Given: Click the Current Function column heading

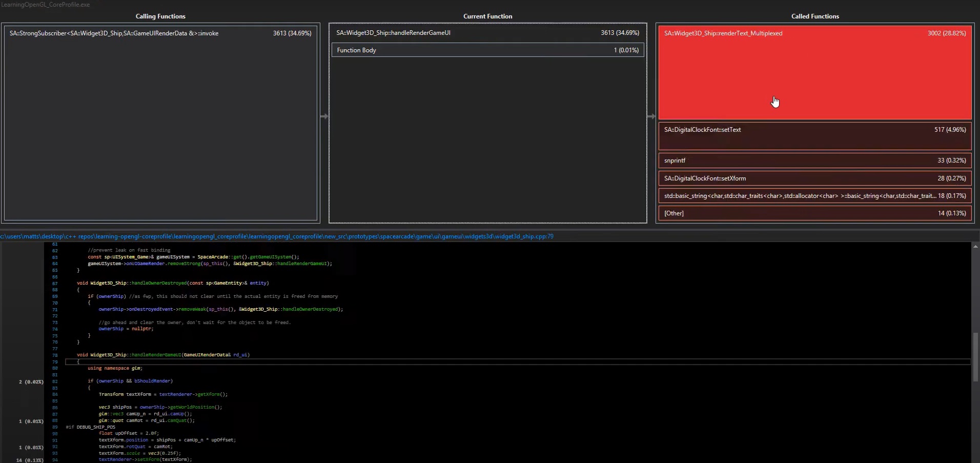Looking at the screenshot, I should [x=487, y=16].
